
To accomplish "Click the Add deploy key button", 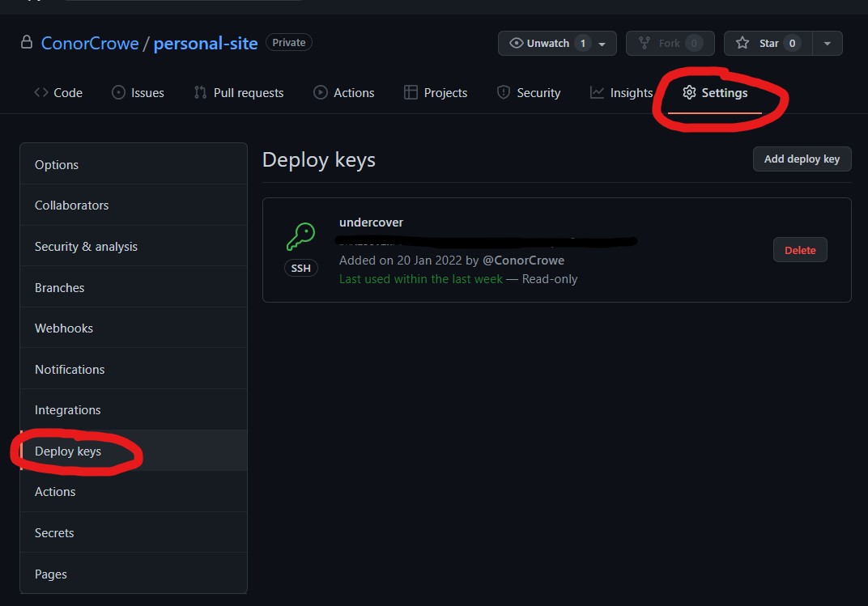I will pyautogui.click(x=802, y=159).
